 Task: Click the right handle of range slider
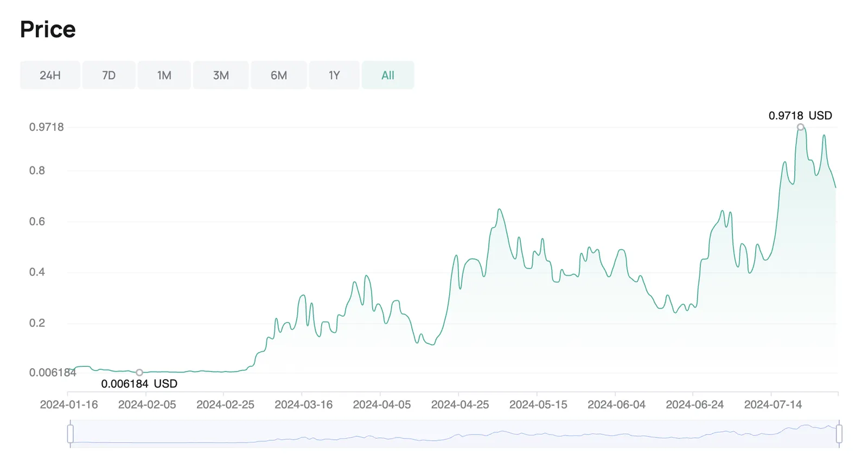pyautogui.click(x=839, y=434)
